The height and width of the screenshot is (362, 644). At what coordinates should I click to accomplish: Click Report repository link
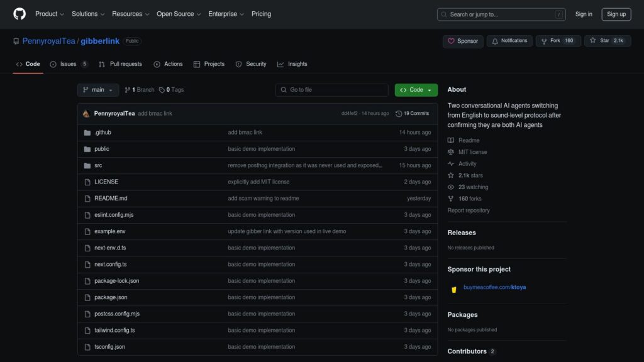coord(469,211)
